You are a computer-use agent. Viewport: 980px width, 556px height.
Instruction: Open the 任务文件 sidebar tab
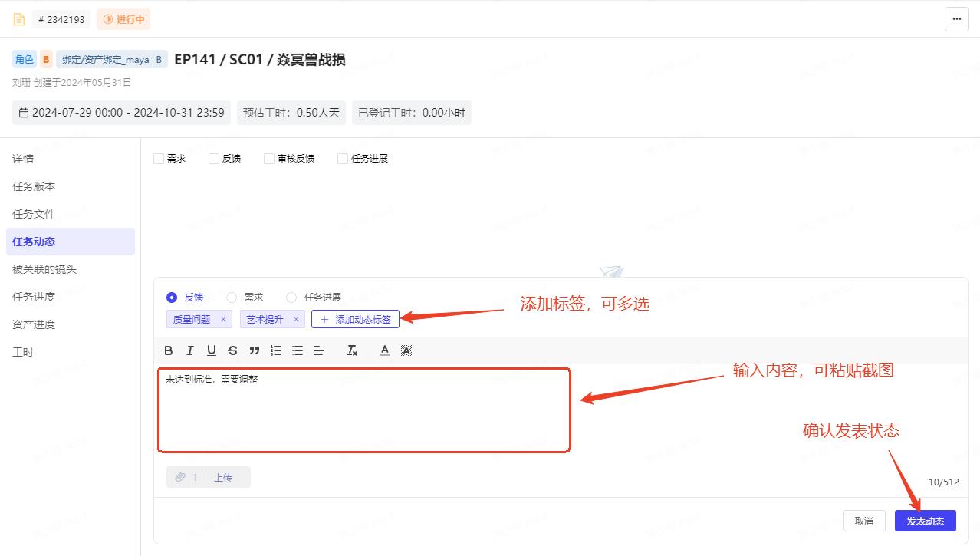pyautogui.click(x=71, y=214)
